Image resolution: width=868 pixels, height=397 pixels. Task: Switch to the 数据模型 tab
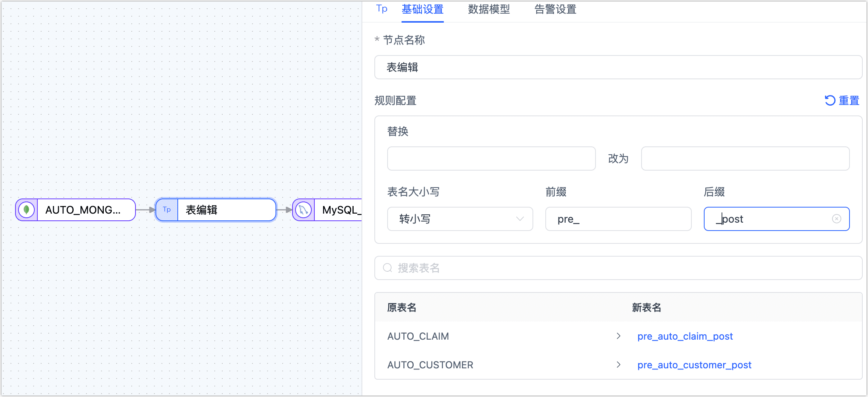(x=489, y=10)
